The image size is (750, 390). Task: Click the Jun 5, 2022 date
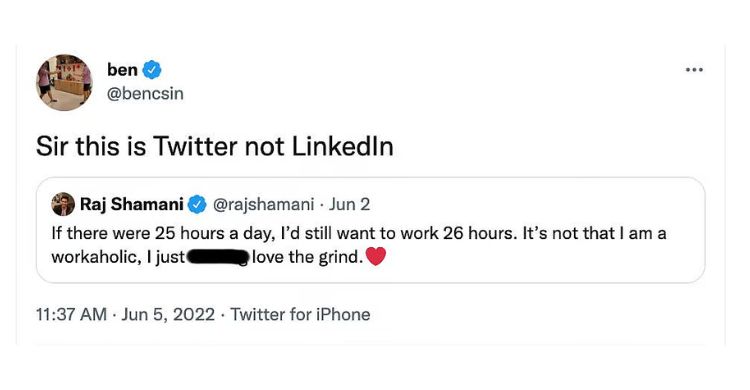click(x=168, y=314)
